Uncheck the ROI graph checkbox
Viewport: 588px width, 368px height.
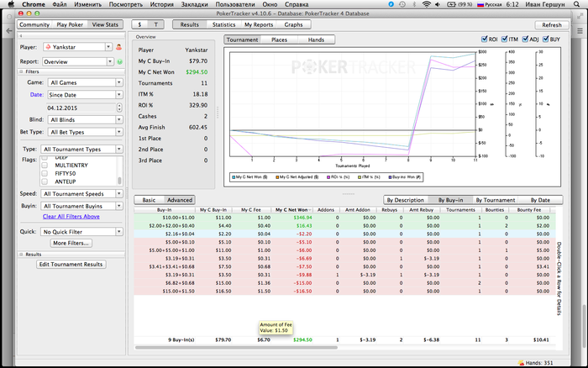pyautogui.click(x=486, y=39)
